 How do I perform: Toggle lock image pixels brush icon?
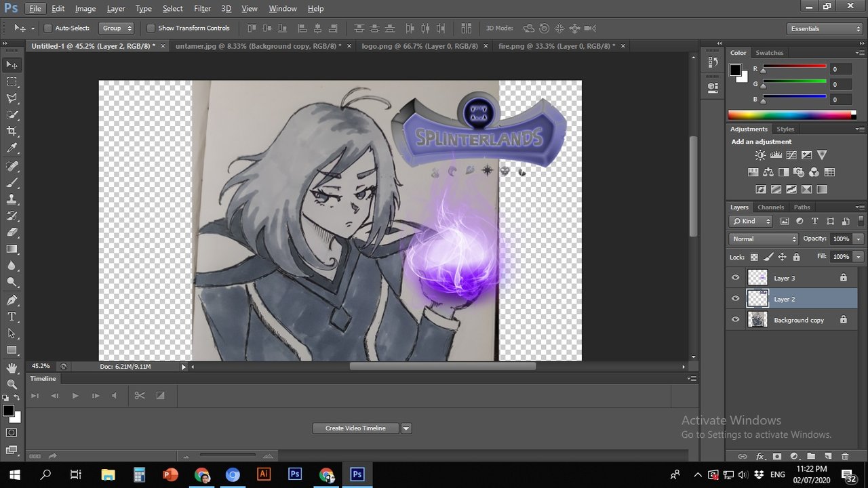768,257
